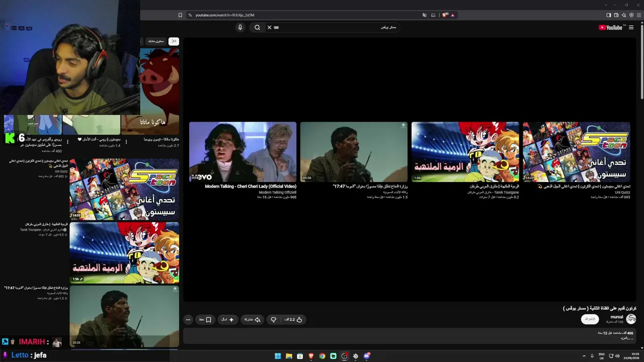The height and width of the screenshot is (362, 644).
Task: Bookmark this page in the browser
Action: pyautogui.click(x=180, y=15)
